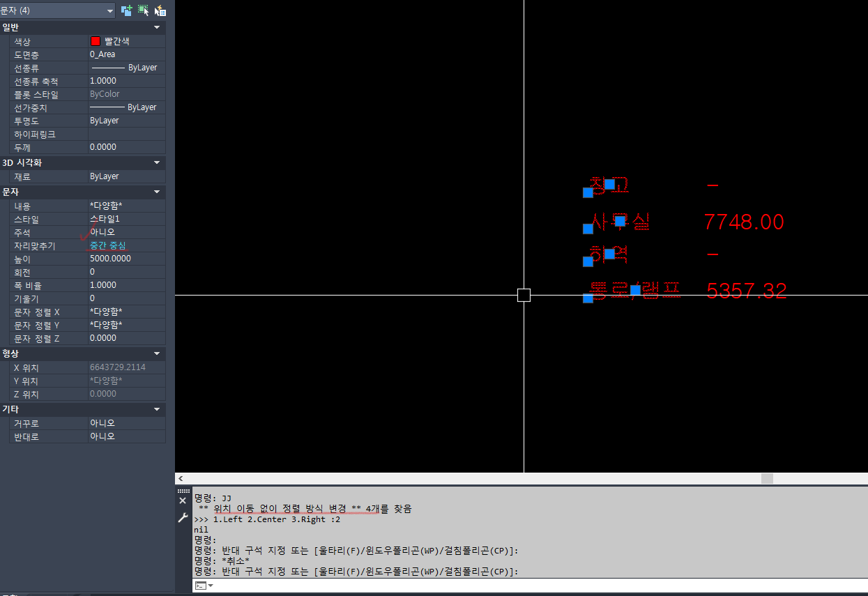868x596 pixels.
Task: Click the 문자 정렬 Y value field
Action: [x=127, y=325]
